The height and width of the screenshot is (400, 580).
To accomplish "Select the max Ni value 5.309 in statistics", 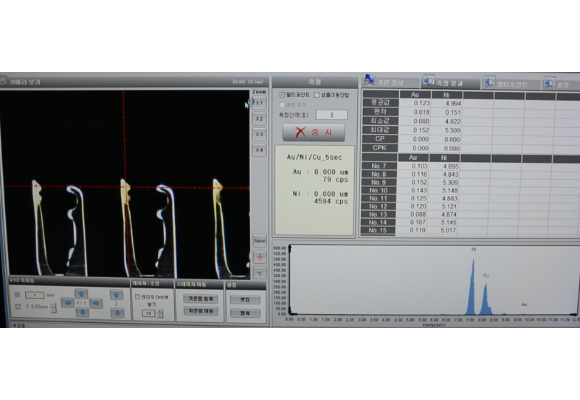I will pos(446,130).
